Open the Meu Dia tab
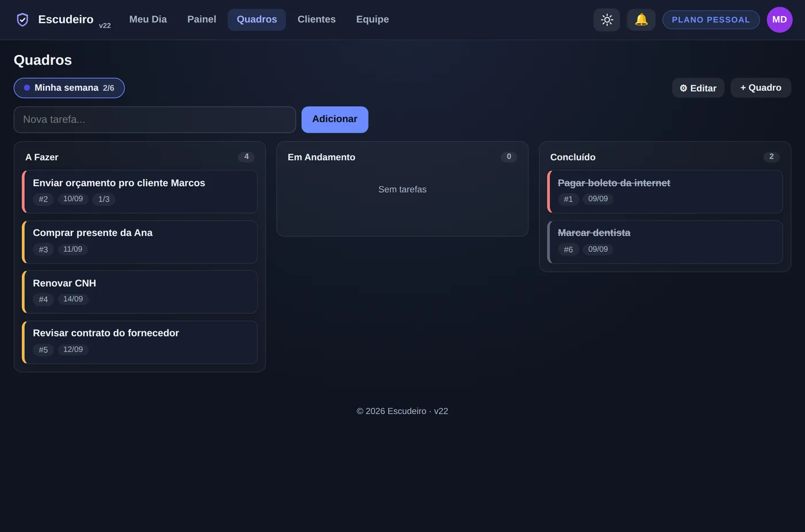The image size is (805, 532). [148, 20]
